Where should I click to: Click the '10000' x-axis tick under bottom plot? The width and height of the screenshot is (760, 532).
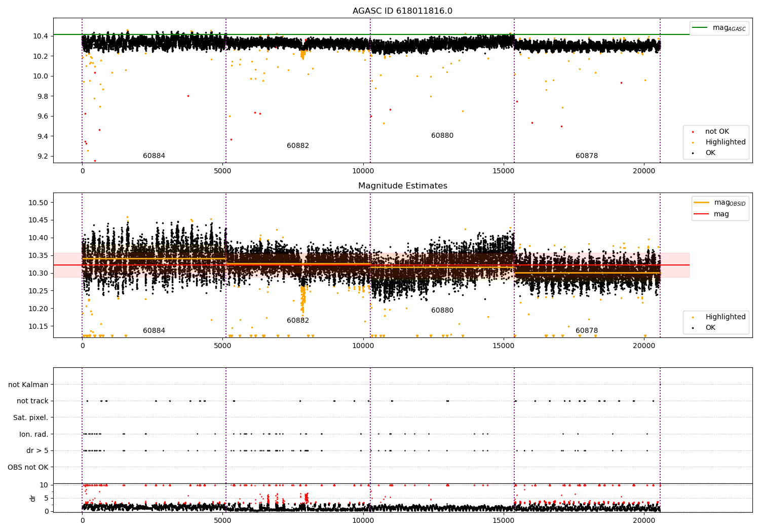point(363,521)
